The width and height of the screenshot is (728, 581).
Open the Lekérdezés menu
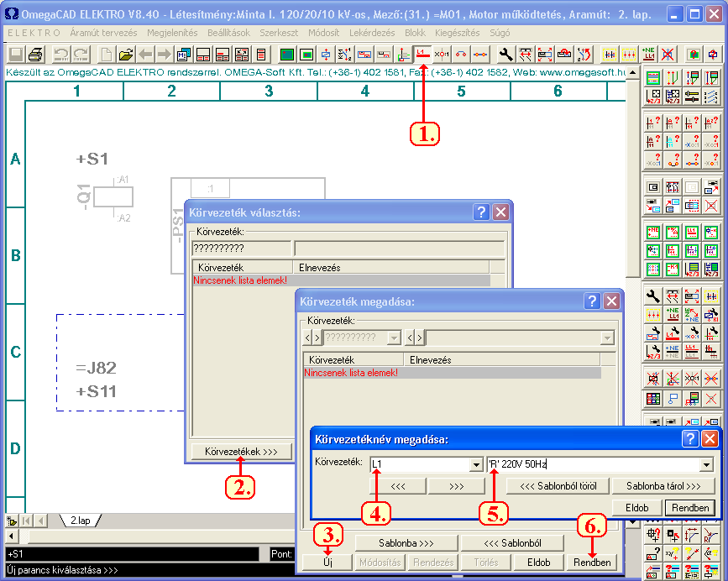pyautogui.click(x=372, y=33)
